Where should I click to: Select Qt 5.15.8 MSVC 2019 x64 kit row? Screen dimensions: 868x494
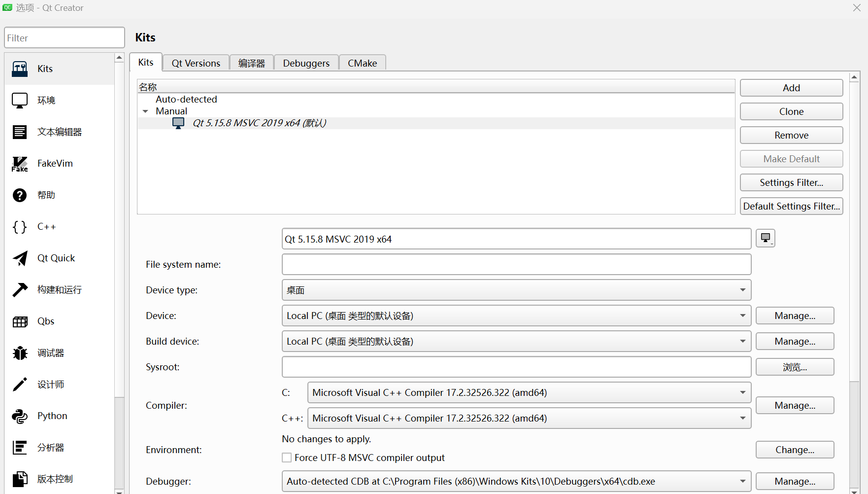pos(436,123)
